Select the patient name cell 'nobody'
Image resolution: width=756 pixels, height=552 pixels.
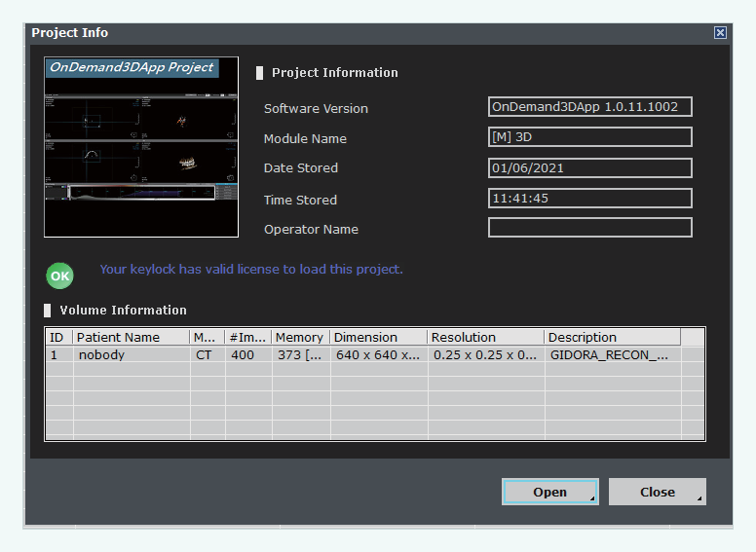pyautogui.click(x=132, y=355)
